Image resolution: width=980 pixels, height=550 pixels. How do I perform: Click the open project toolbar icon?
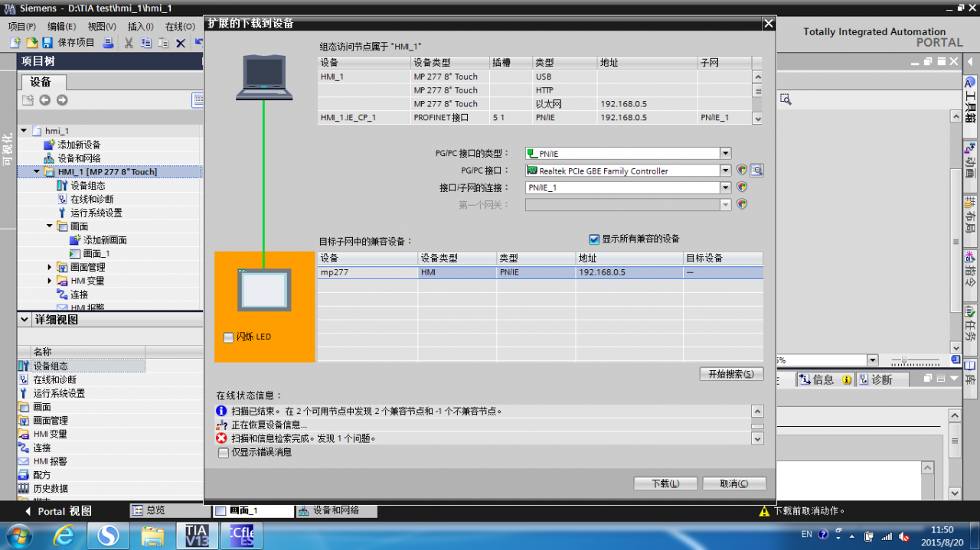click(x=31, y=43)
